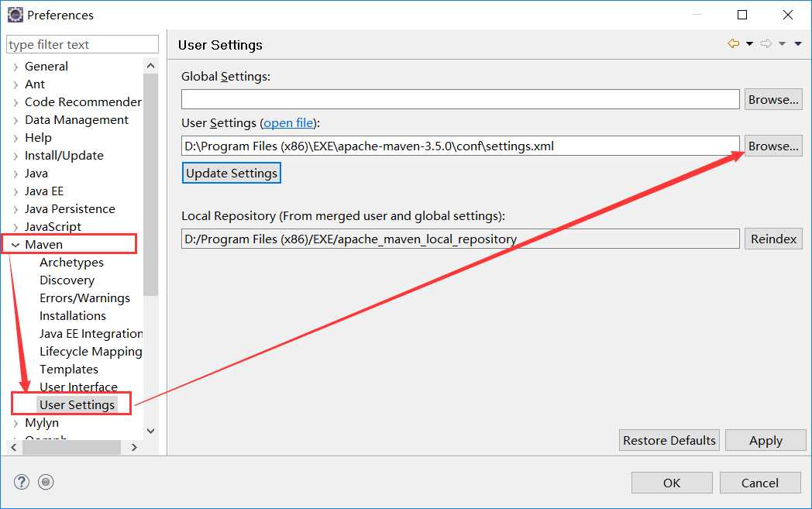
Task: Select Errors/Warnings under Maven
Action: tap(84, 297)
